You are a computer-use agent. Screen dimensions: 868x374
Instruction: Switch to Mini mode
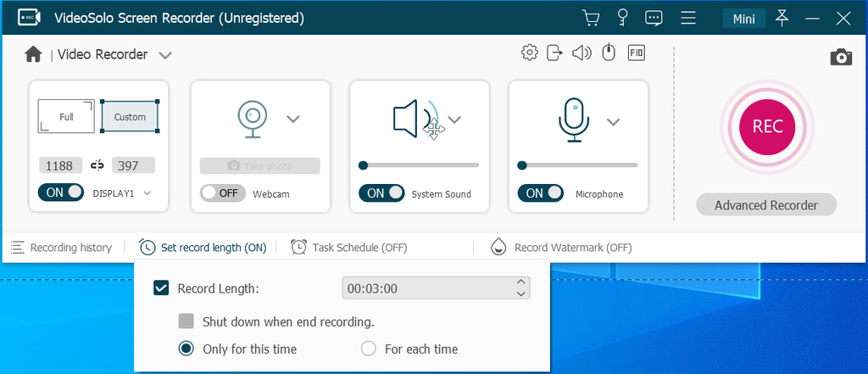[744, 19]
